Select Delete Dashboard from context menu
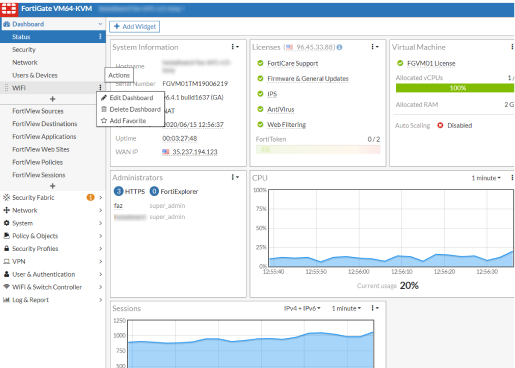Screen dimensions: 515x368 (x=130, y=109)
